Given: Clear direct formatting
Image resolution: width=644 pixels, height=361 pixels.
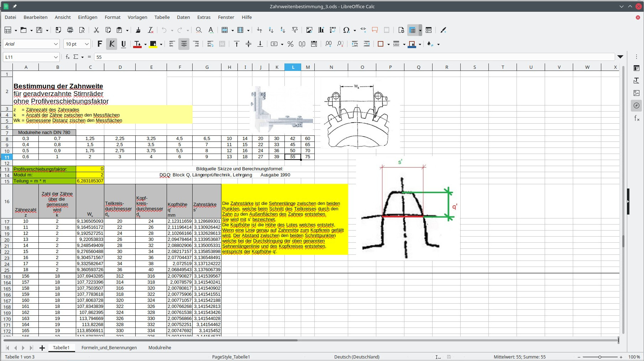Looking at the screenshot, I should point(151,30).
